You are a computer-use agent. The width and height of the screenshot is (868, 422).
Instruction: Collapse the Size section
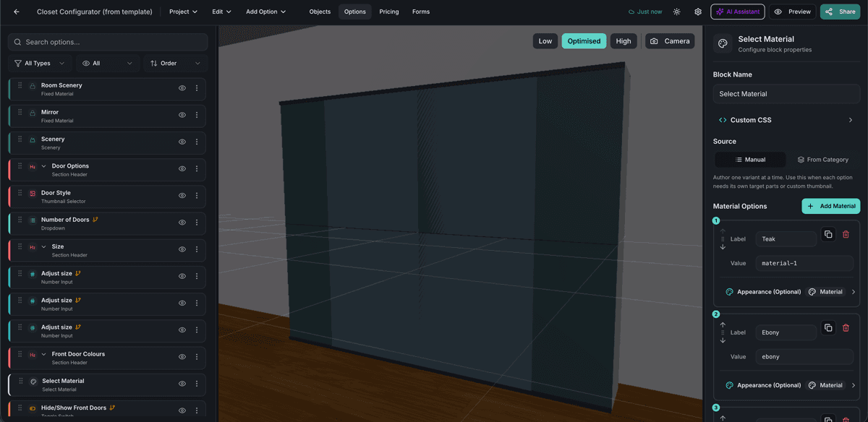[44, 247]
